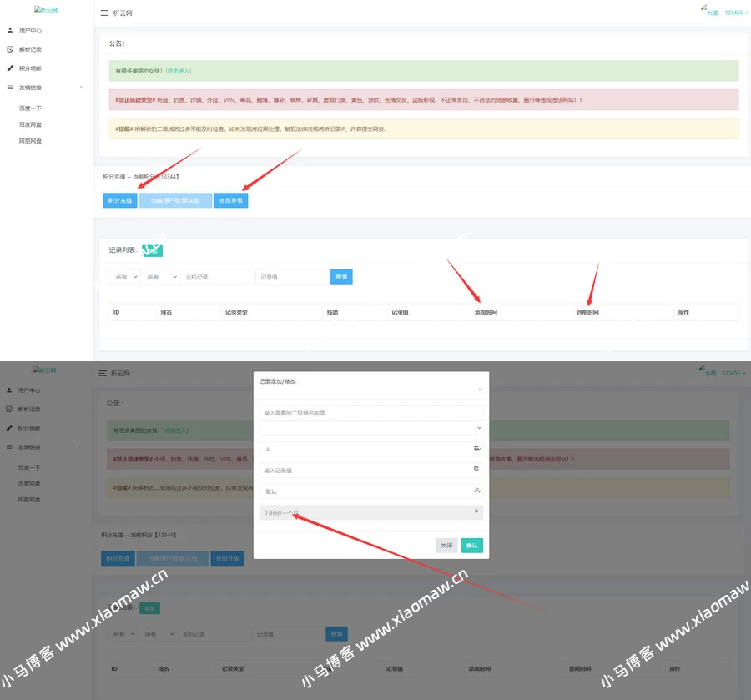Screen dimensions: 751x700
Task: Click the undimmed 积分充值 button
Action: point(119,201)
